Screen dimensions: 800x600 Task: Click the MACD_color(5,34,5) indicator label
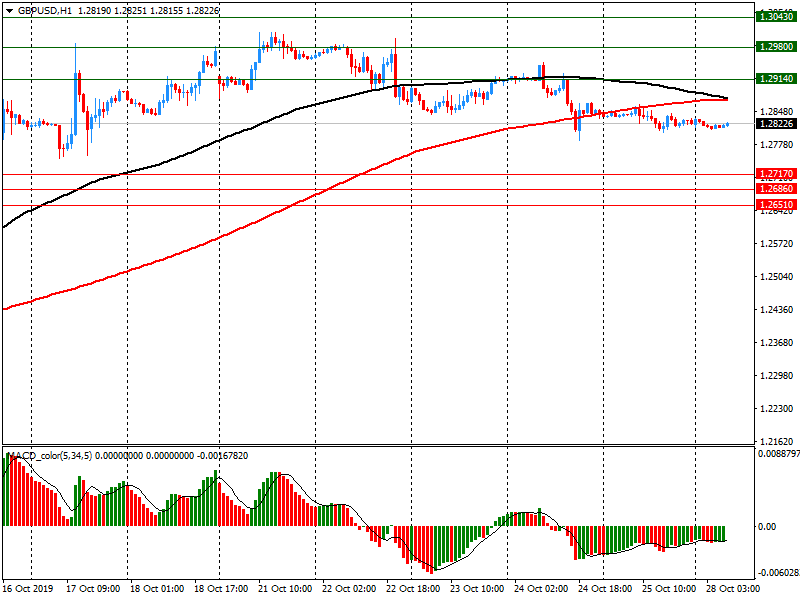point(49,456)
